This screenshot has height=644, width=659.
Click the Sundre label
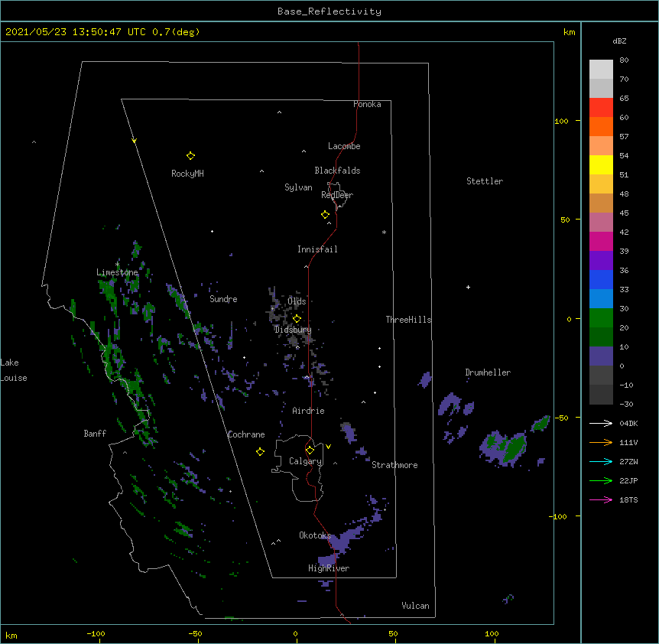(x=223, y=299)
